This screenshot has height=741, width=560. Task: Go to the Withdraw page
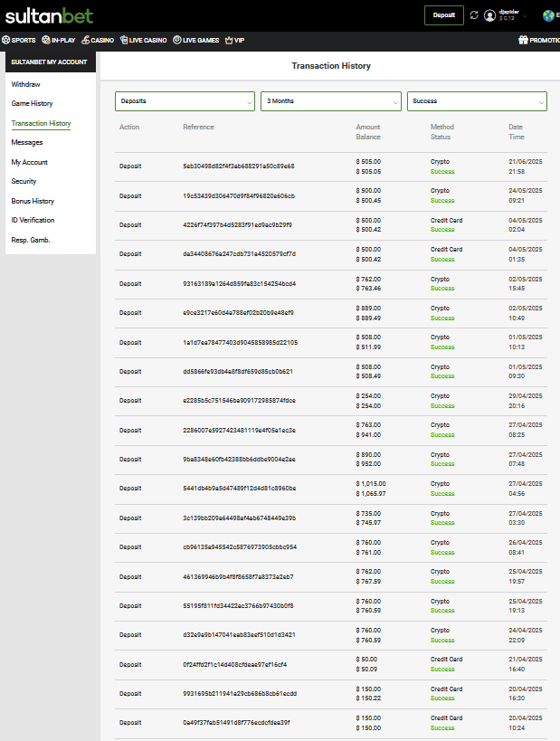tap(25, 84)
